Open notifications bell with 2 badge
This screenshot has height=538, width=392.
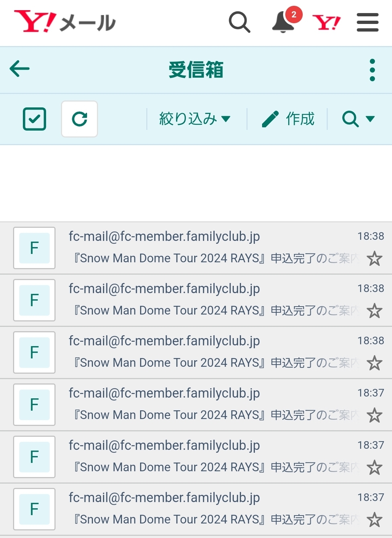coord(283,22)
